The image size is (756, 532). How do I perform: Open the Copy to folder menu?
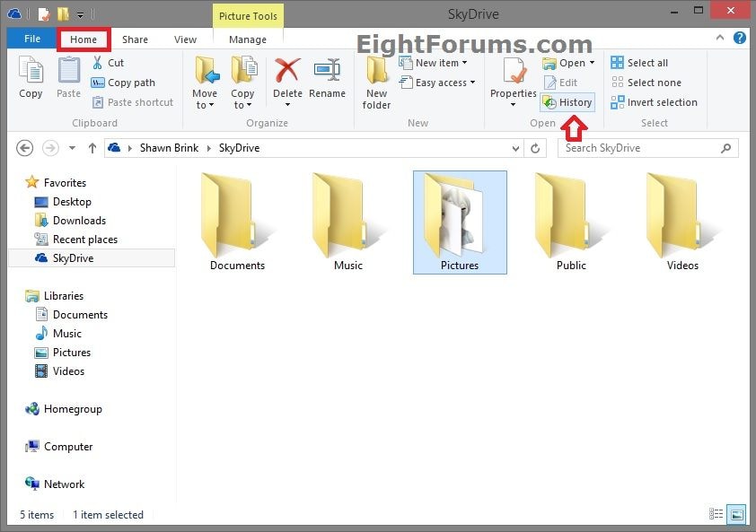click(x=242, y=83)
